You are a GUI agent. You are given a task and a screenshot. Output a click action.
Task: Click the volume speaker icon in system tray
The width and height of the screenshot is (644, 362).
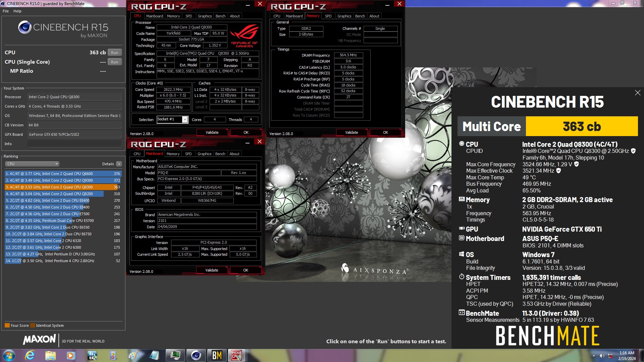[602, 356]
